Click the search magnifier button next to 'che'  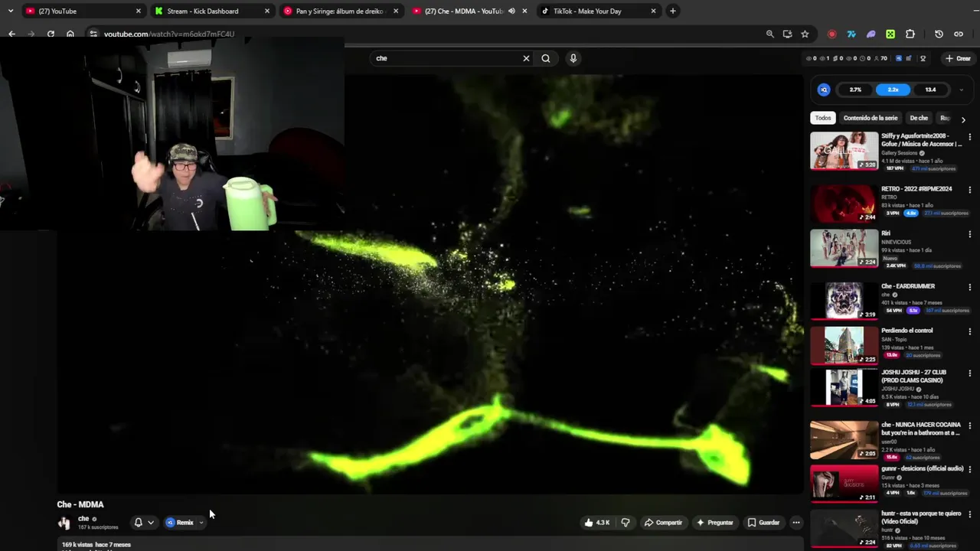[x=546, y=58]
